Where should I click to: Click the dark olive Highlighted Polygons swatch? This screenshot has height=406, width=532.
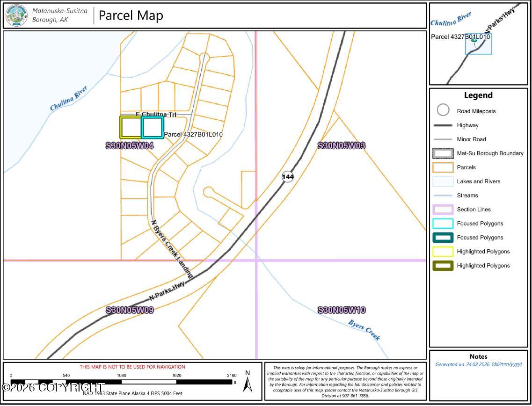pos(443,266)
